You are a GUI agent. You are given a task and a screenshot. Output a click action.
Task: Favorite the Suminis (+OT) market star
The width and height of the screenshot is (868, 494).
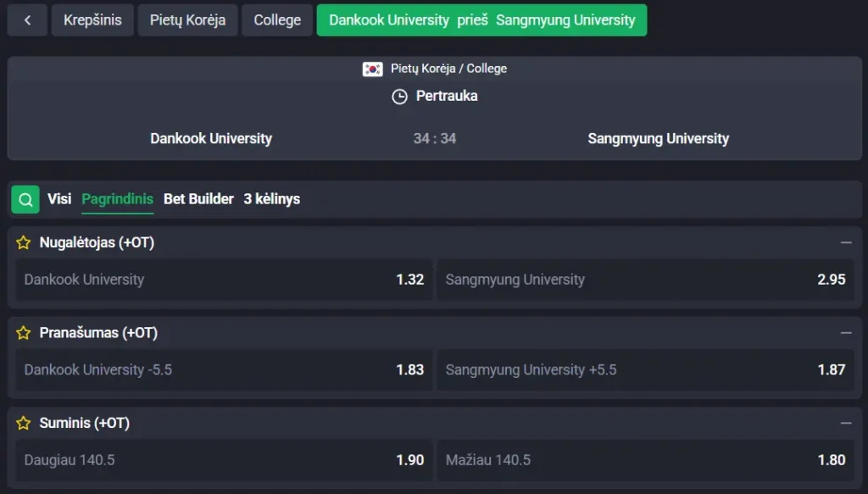23,423
